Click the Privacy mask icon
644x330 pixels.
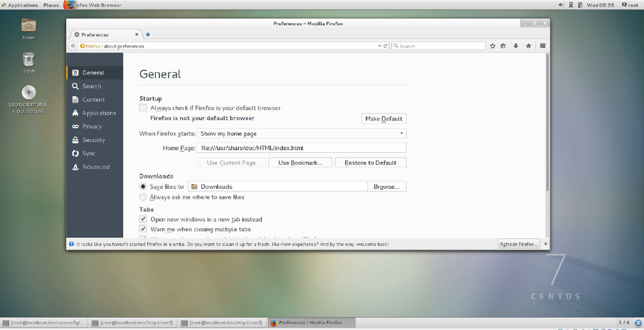[x=75, y=126]
